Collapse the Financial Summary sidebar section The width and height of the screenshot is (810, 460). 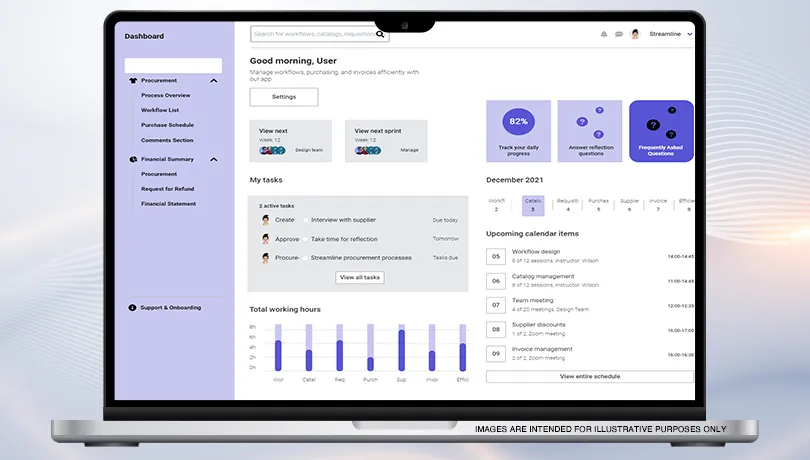click(x=213, y=159)
